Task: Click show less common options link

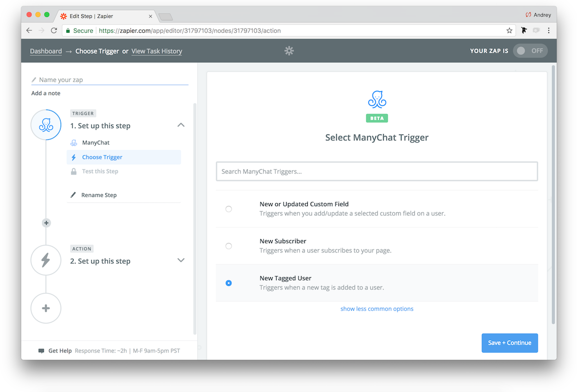Action: [377, 309]
